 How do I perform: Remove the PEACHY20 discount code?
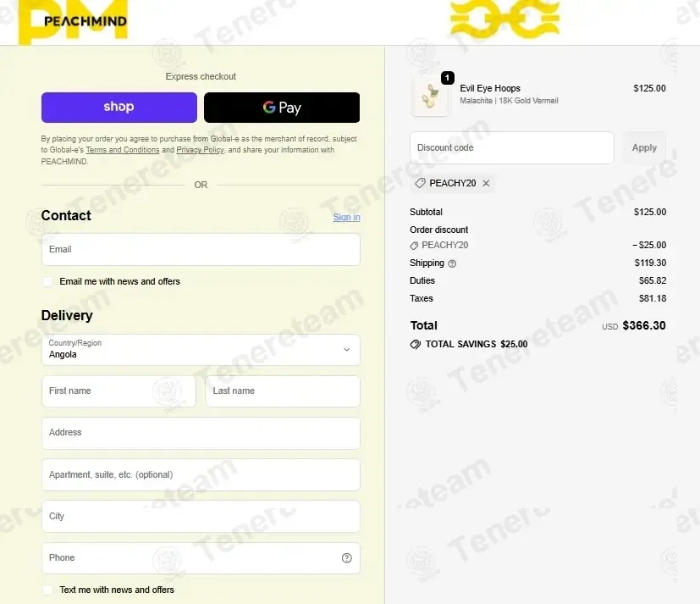tap(486, 183)
